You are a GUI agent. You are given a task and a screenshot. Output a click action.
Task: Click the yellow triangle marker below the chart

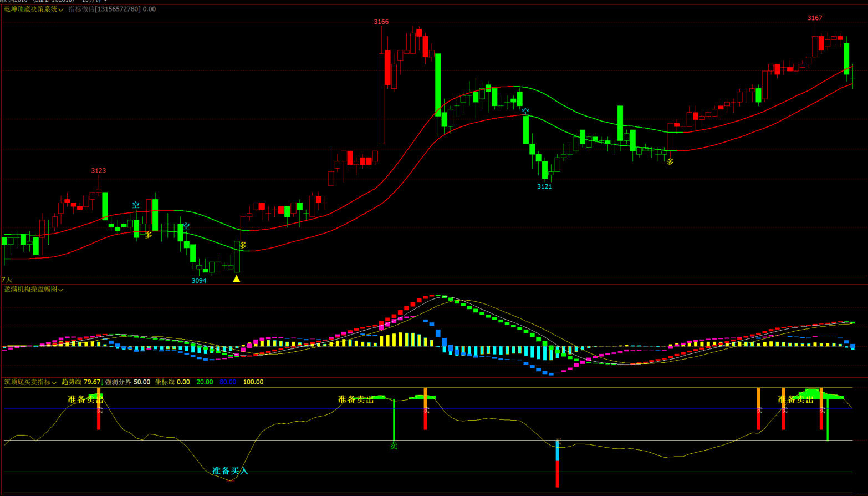237,279
